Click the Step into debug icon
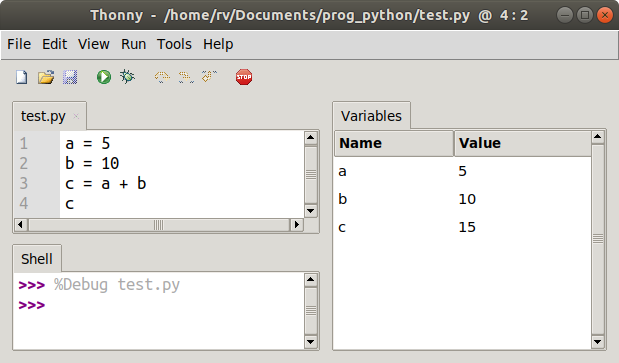The width and height of the screenshot is (619, 363). 186,77
